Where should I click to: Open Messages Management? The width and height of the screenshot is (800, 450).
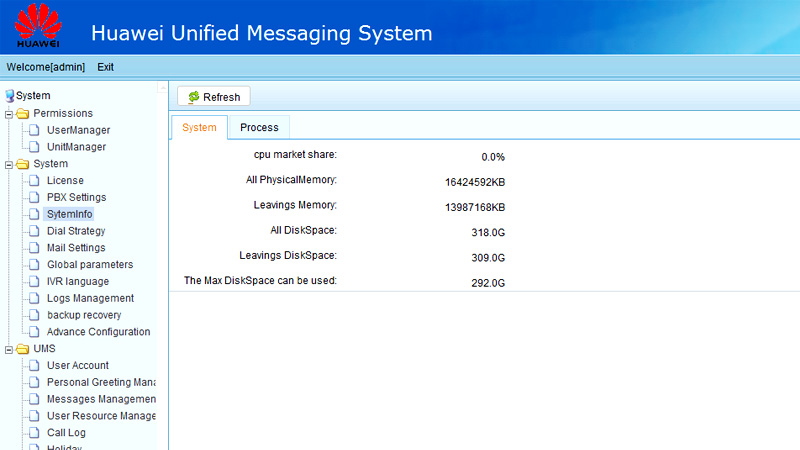coord(101,399)
